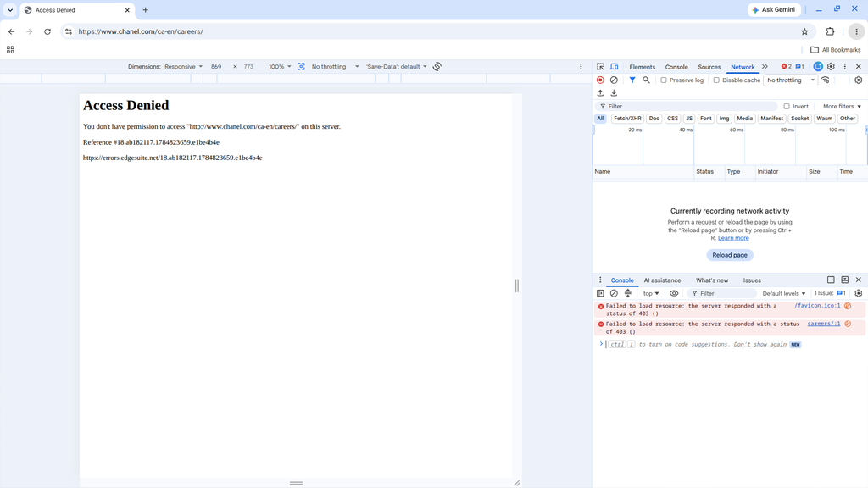Grab the viewport bottom resize handle
This screenshot has width=868, height=488.
pos(296,483)
